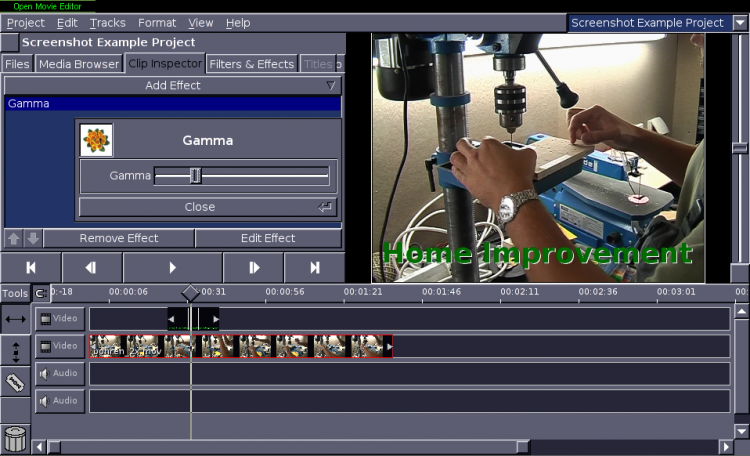Select the vertical move tool
The height and width of the screenshot is (456, 750).
pos(15,352)
